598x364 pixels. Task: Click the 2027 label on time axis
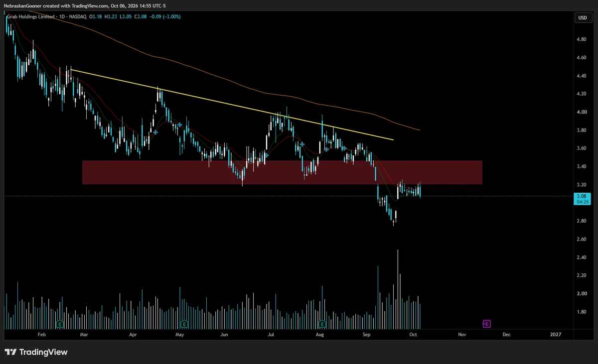(x=555, y=335)
